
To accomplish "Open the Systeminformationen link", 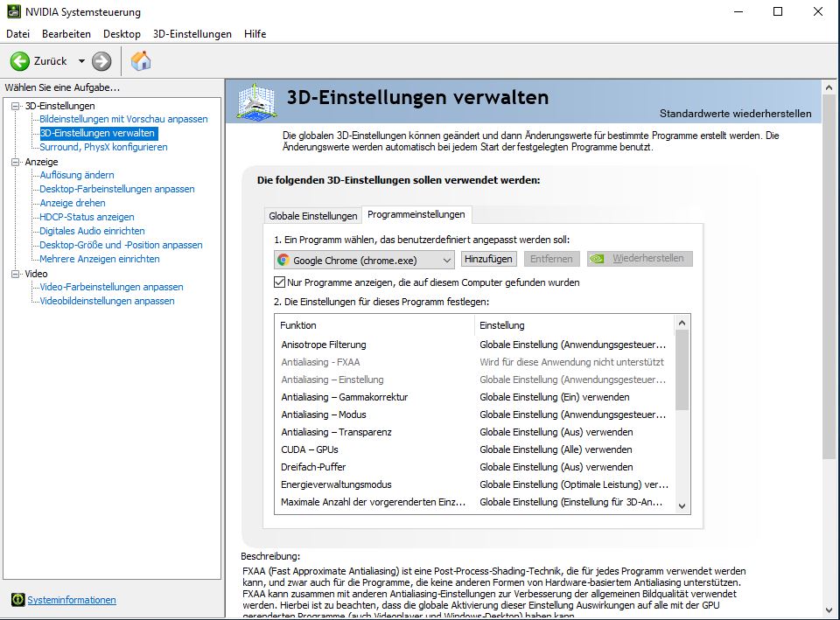I will pyautogui.click(x=72, y=600).
